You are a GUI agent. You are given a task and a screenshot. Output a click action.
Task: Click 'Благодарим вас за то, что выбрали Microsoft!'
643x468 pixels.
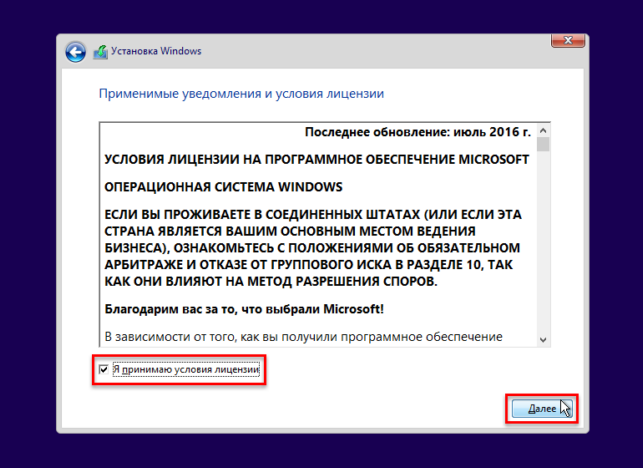pyautogui.click(x=244, y=309)
